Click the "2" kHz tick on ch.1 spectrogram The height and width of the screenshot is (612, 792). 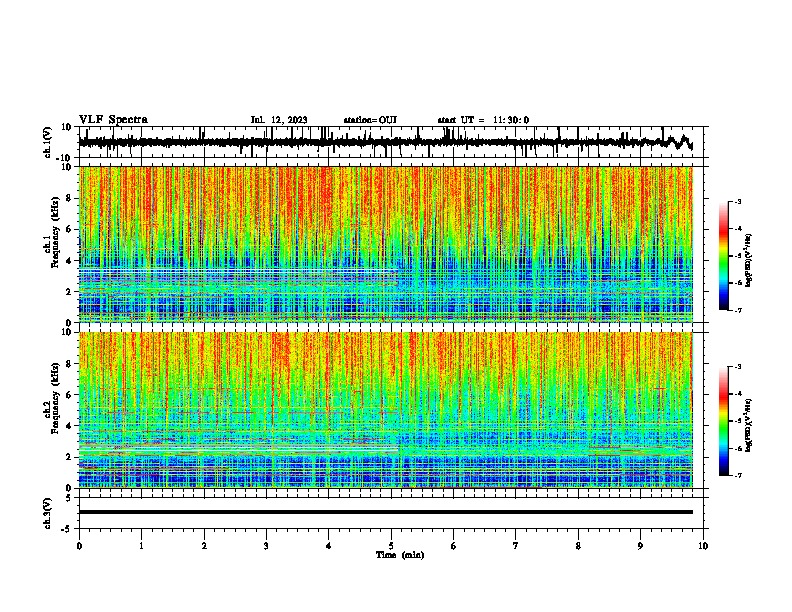tap(69, 291)
